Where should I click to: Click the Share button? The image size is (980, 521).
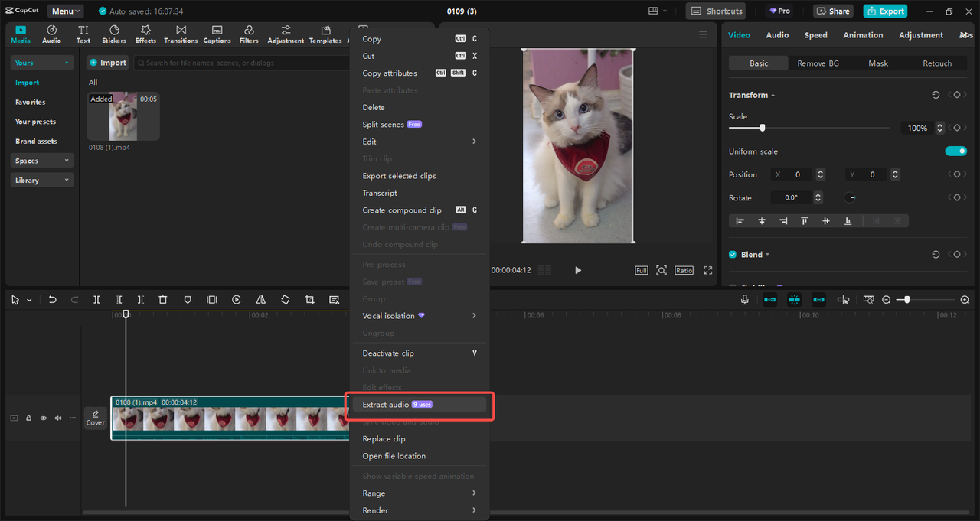click(x=833, y=11)
